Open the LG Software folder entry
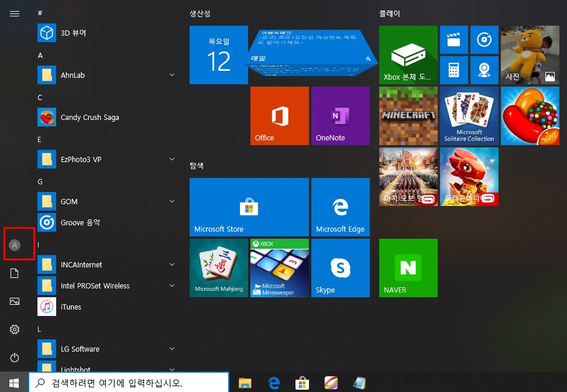The width and height of the screenshot is (567, 392). pos(106,349)
